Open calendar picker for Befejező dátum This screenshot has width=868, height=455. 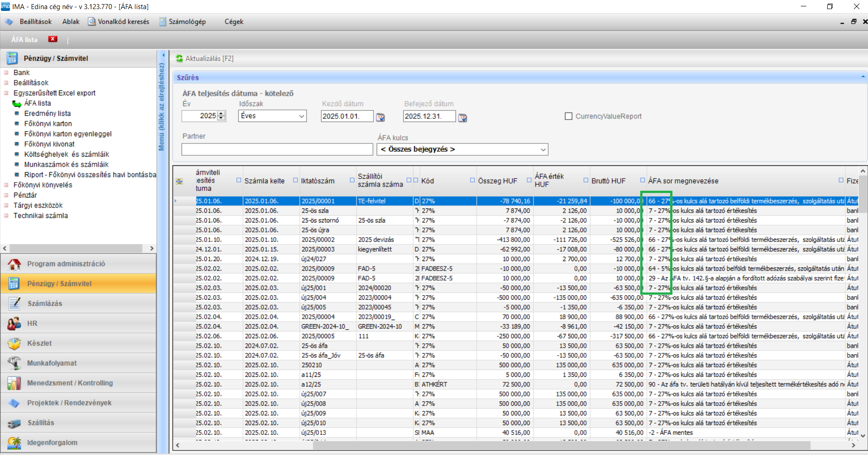462,117
